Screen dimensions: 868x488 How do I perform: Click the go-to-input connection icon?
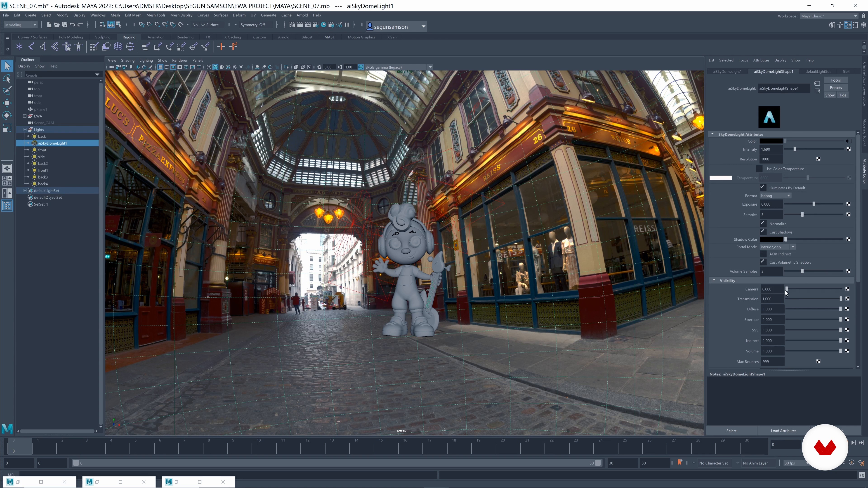tap(817, 84)
